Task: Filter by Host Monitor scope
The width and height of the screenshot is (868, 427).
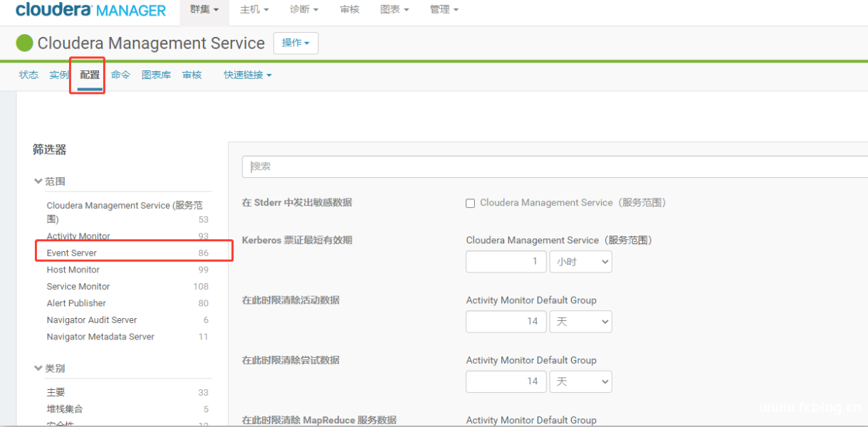Action: coord(73,270)
